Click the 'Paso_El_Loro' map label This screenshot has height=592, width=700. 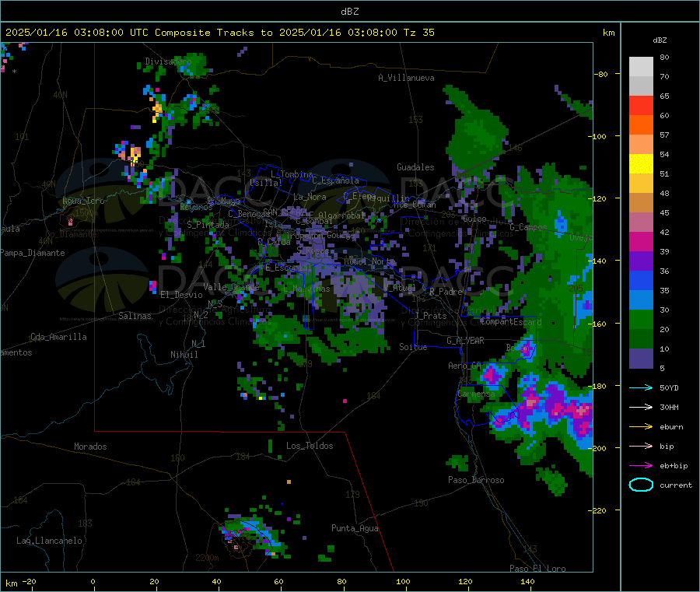537,569
